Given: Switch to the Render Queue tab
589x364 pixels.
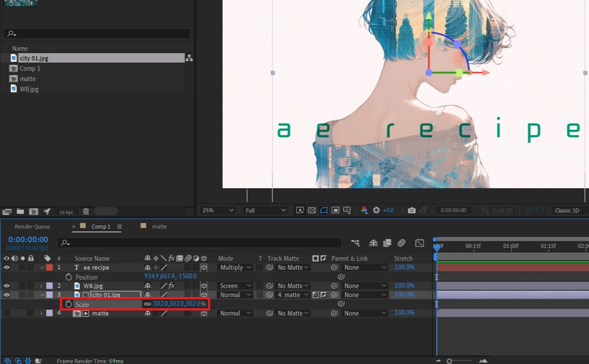Looking at the screenshot, I should tap(32, 226).
